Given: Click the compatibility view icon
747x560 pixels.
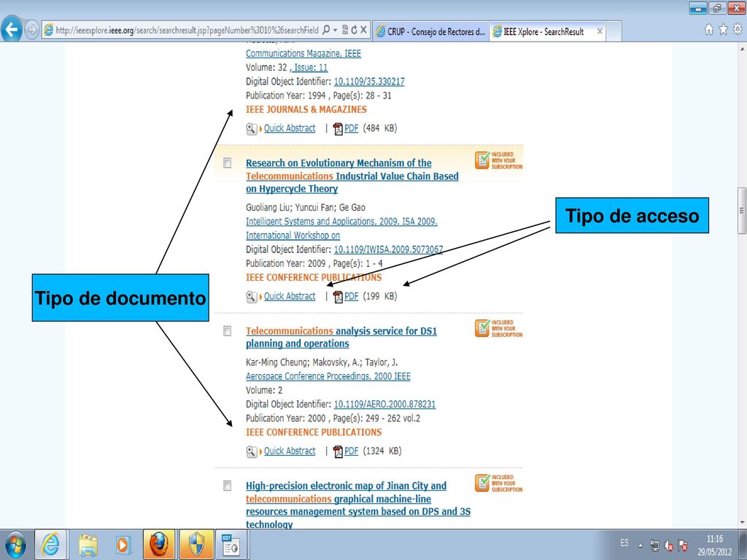Looking at the screenshot, I should pos(345,30).
